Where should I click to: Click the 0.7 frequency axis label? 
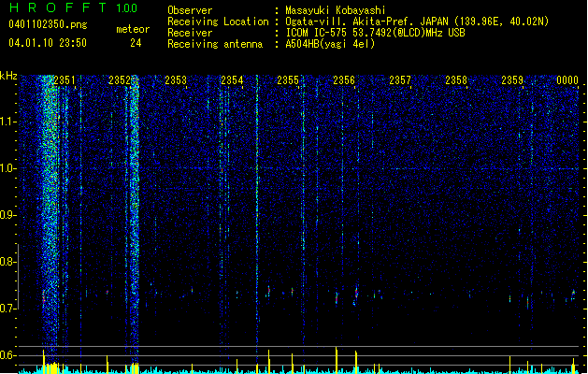tap(7, 309)
